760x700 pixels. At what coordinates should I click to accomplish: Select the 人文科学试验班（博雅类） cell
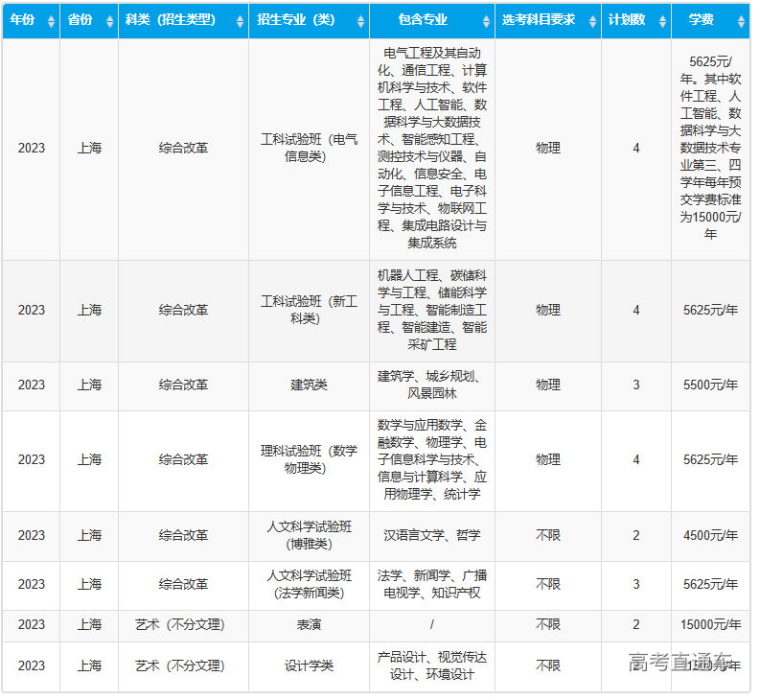click(x=309, y=535)
